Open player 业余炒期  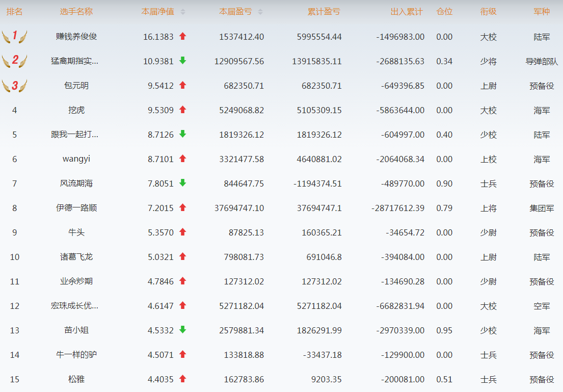click(x=76, y=281)
